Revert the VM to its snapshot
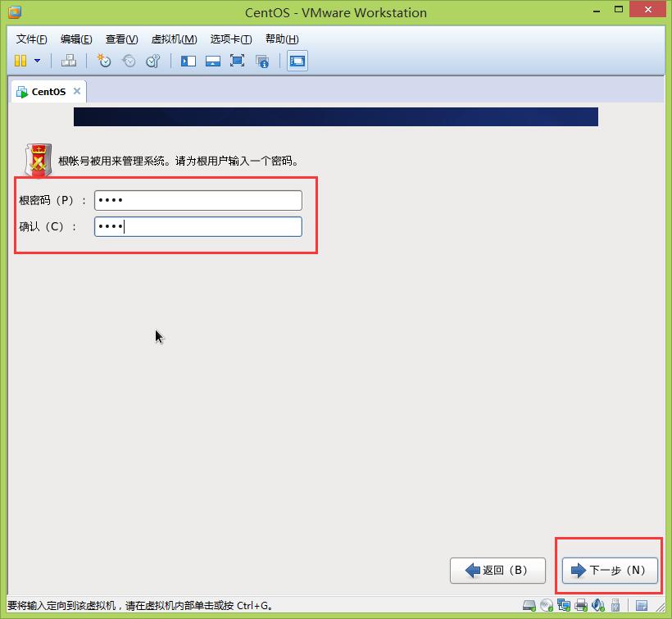 129,60
